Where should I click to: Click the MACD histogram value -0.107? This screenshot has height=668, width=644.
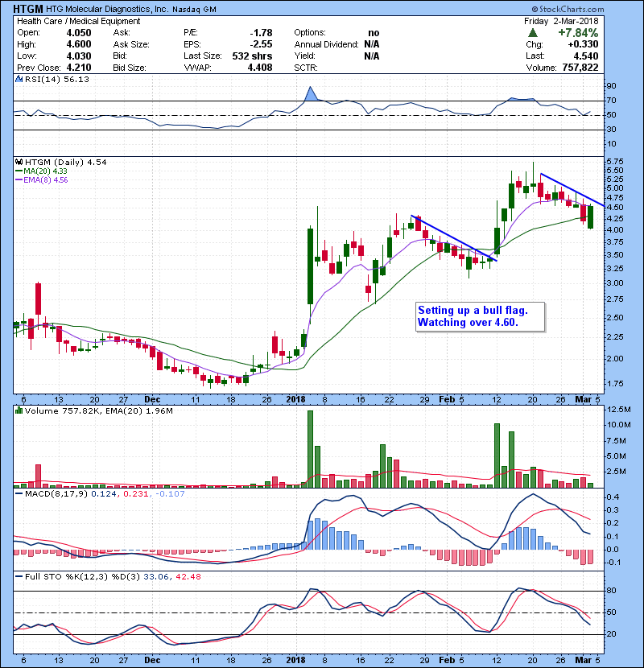coord(170,494)
